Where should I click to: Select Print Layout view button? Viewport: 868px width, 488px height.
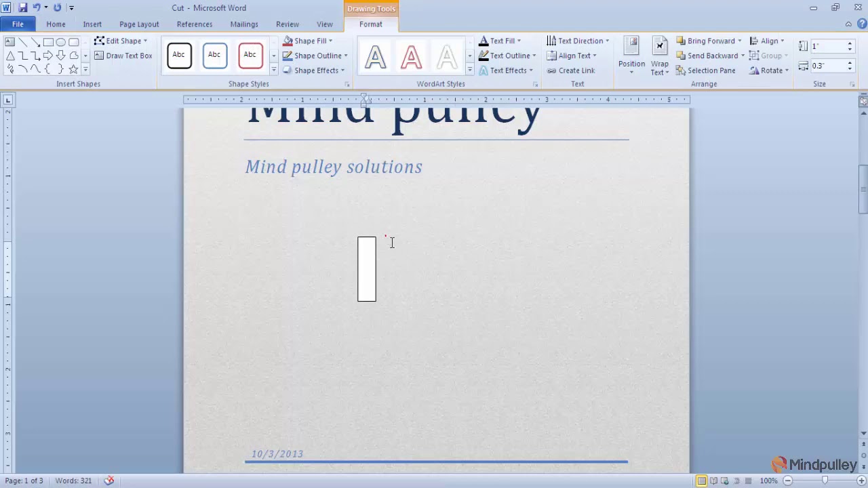pyautogui.click(x=701, y=481)
